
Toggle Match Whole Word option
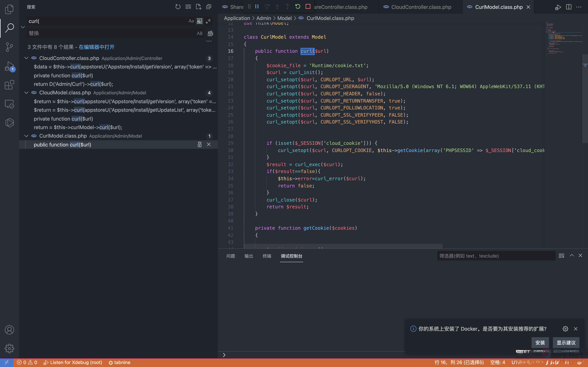click(199, 21)
